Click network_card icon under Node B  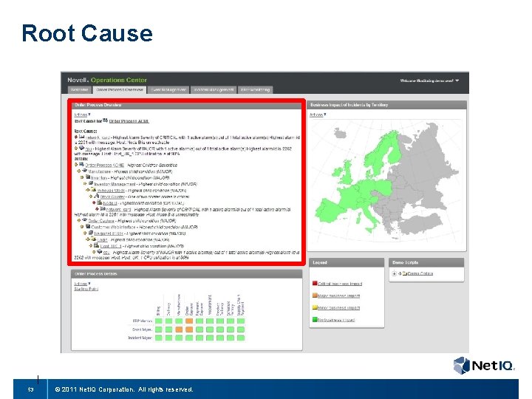coord(103,209)
